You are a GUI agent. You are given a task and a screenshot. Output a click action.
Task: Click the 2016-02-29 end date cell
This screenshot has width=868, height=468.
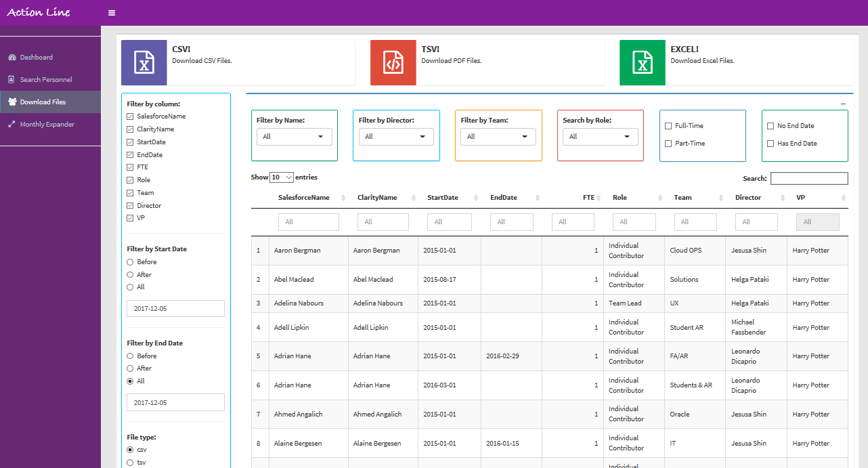pos(511,356)
